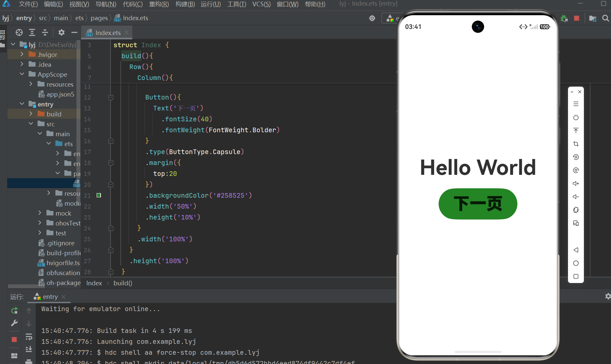The width and height of the screenshot is (611, 364).
Task: Tap the emulator recent-apps square button
Action: tap(576, 276)
